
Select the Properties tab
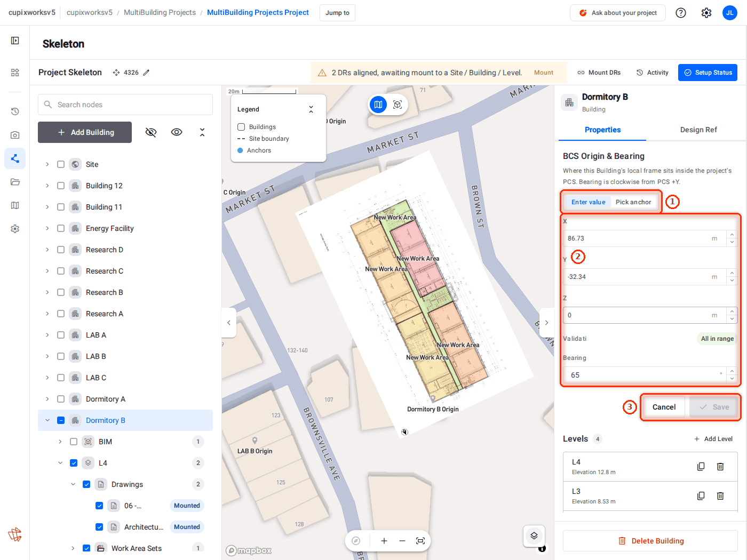[x=602, y=130]
